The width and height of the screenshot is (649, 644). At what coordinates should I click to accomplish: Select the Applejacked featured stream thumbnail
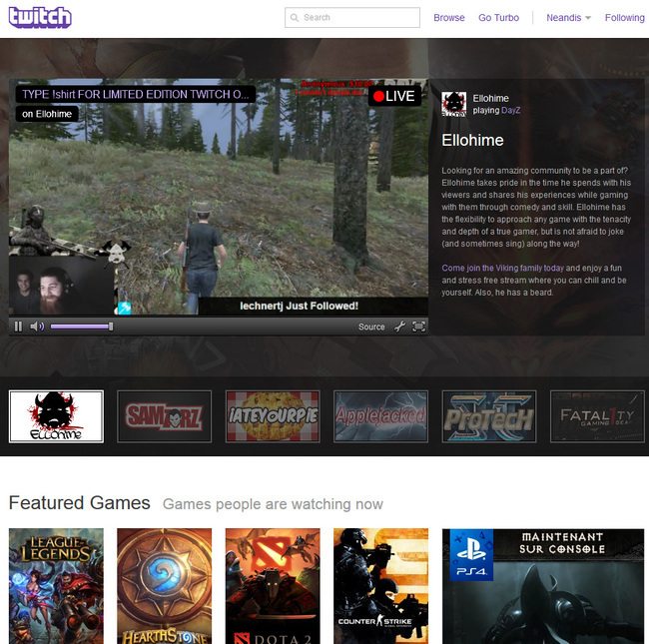[x=380, y=416]
